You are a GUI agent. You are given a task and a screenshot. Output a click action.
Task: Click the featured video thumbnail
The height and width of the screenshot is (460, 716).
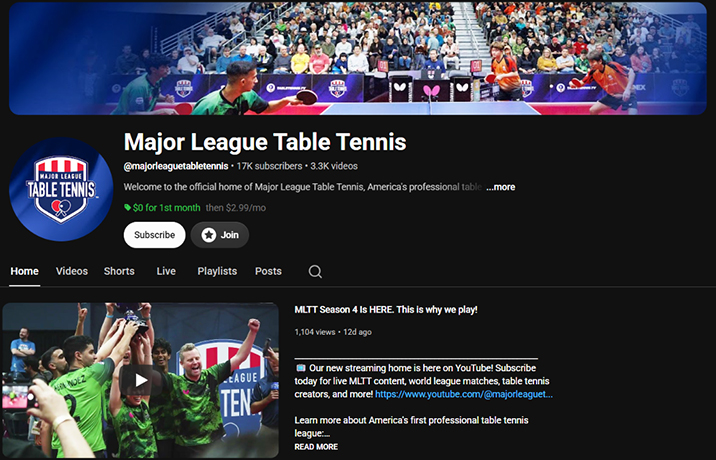141,380
